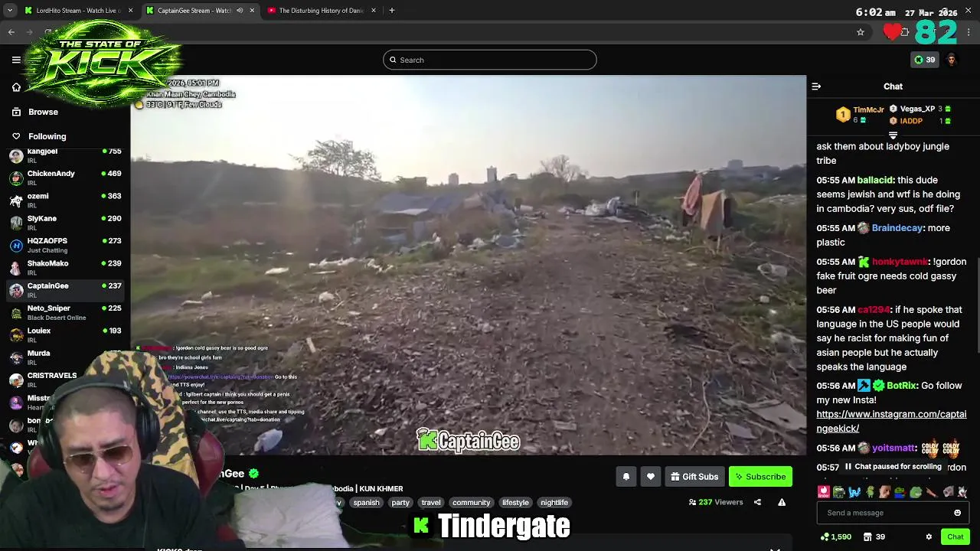Go to Kick Home icon

(x=16, y=86)
